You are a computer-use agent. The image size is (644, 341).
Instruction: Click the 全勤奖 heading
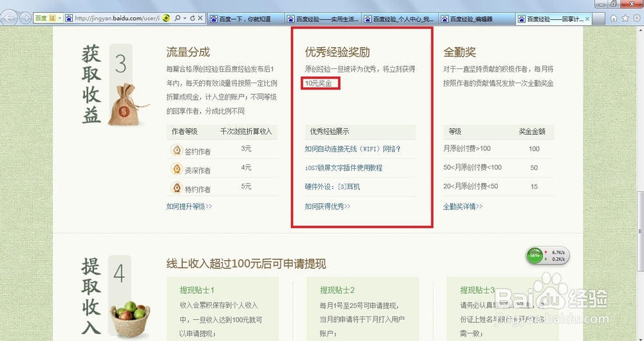460,52
